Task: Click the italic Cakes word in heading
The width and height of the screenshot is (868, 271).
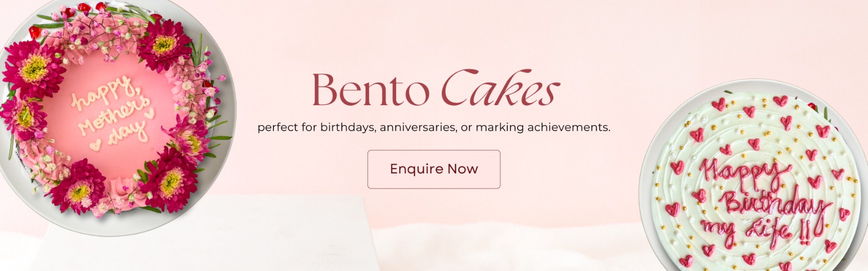Action: click(x=500, y=89)
